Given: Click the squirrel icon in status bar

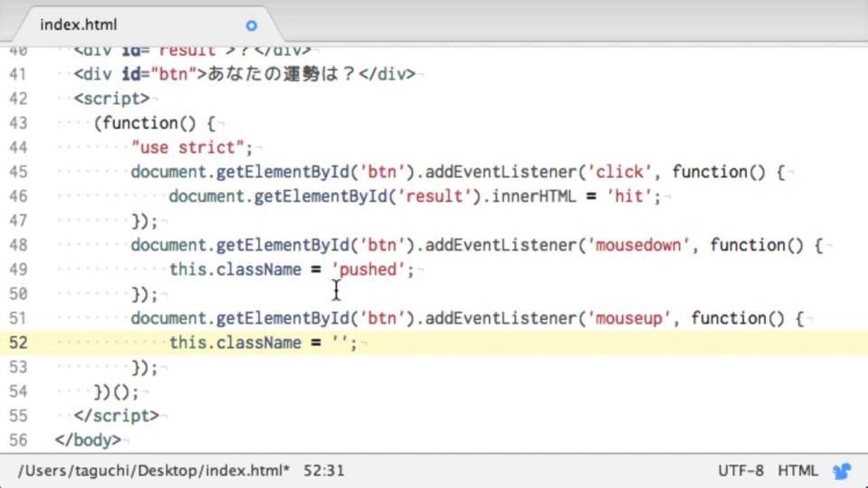Looking at the screenshot, I should [x=843, y=471].
